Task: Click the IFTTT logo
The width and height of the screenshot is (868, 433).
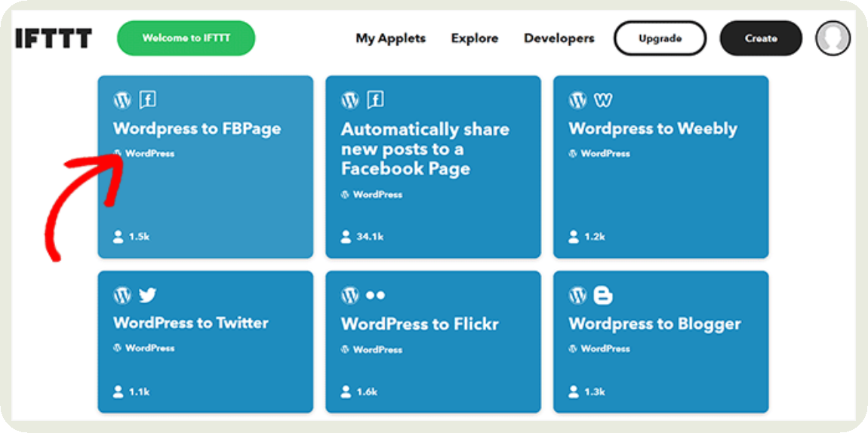Action: coord(54,38)
